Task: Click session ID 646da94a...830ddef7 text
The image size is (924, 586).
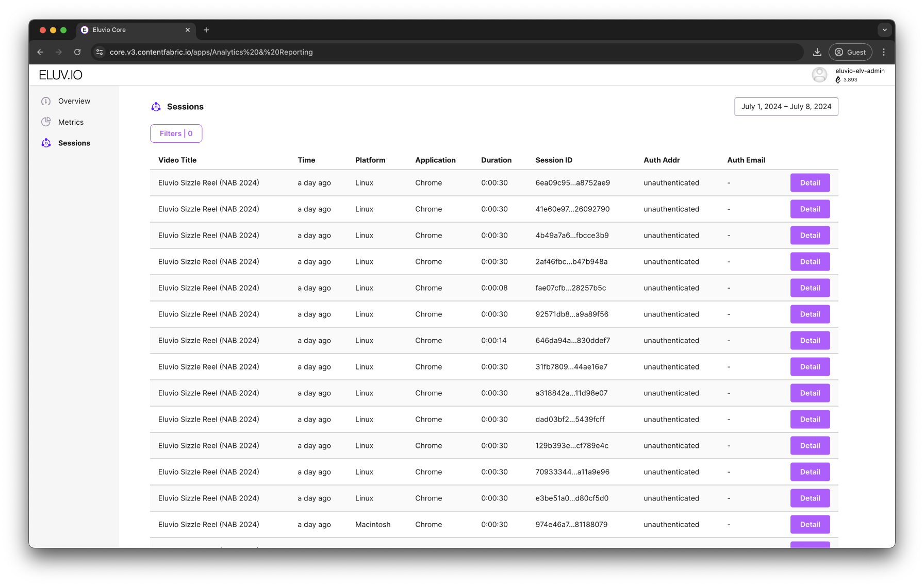Action: [x=573, y=341]
